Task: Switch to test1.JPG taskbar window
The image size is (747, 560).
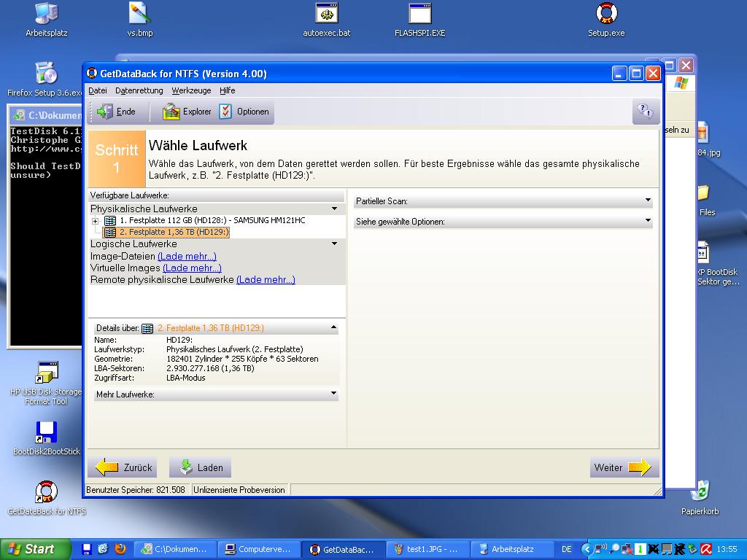Action: click(x=427, y=549)
